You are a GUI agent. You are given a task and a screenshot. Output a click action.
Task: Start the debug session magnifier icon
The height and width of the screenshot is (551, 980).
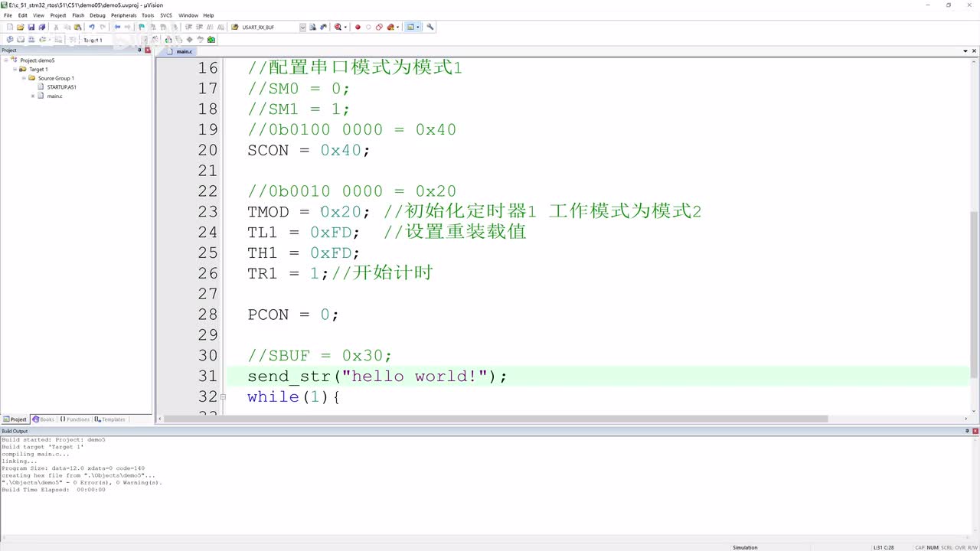pyautogui.click(x=338, y=27)
